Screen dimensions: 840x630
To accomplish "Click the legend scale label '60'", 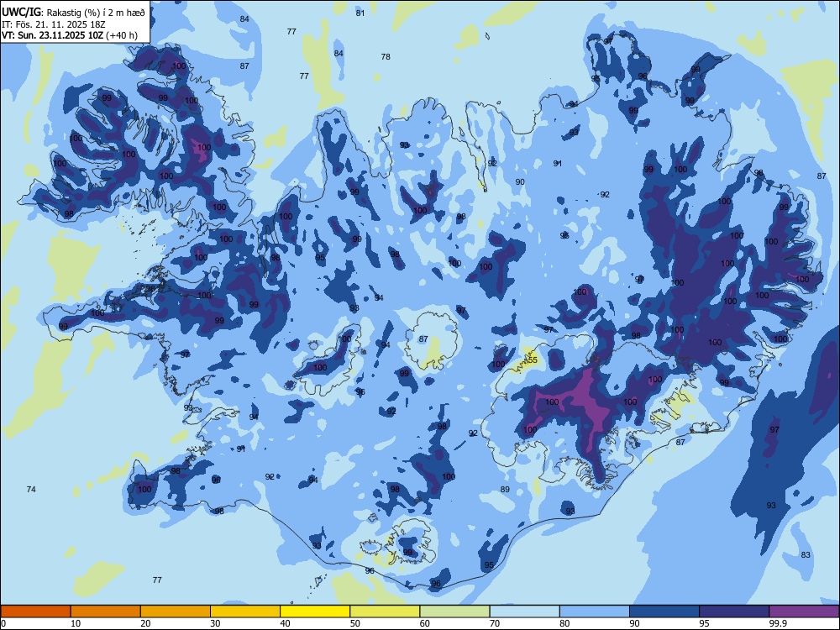I will tap(425, 623).
